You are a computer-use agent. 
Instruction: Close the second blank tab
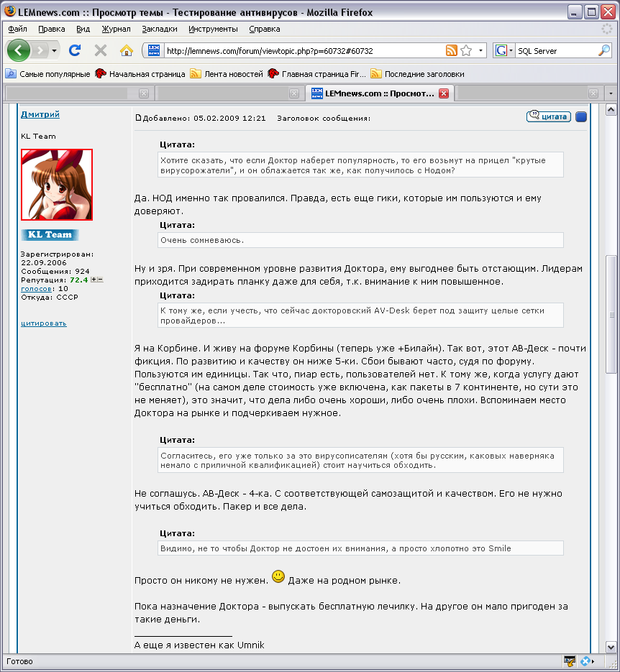pyautogui.click(x=293, y=93)
